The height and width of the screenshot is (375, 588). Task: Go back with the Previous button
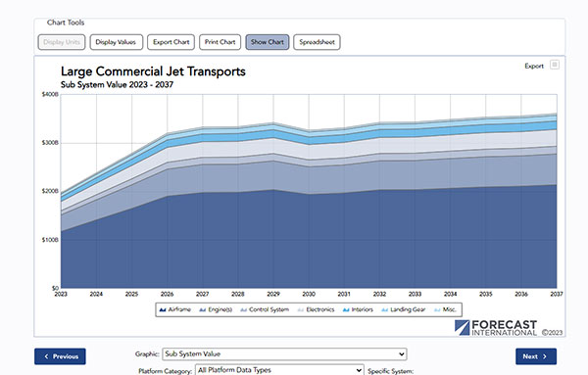(x=60, y=356)
